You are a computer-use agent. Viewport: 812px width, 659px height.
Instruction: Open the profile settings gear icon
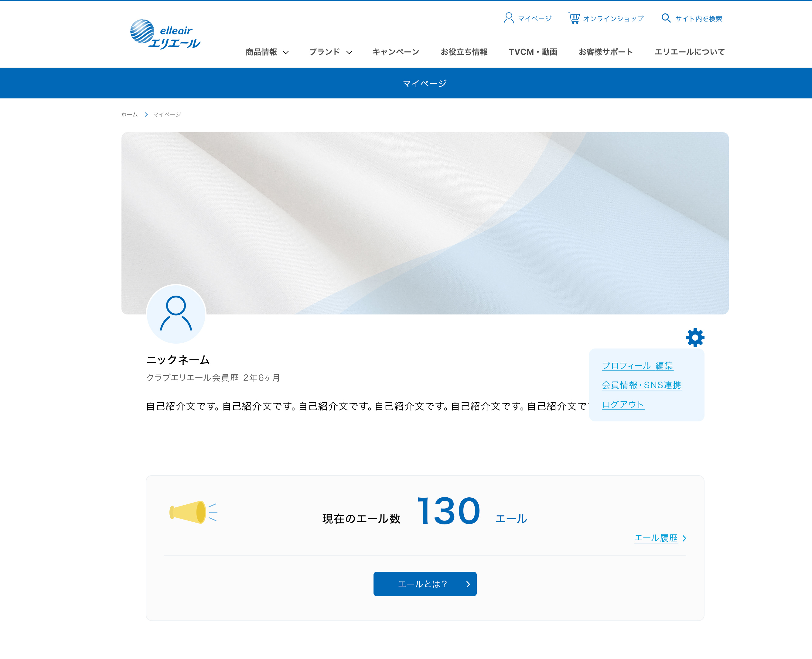pyautogui.click(x=694, y=337)
